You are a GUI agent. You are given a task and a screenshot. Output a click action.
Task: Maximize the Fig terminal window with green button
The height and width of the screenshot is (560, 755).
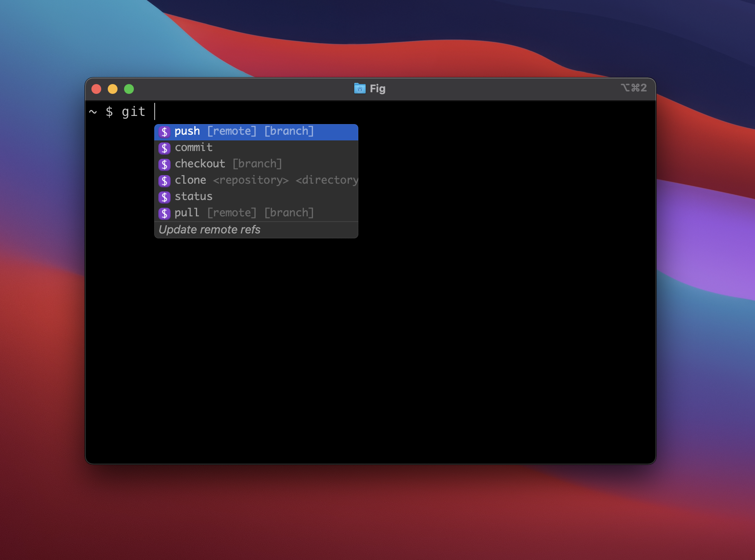(129, 89)
